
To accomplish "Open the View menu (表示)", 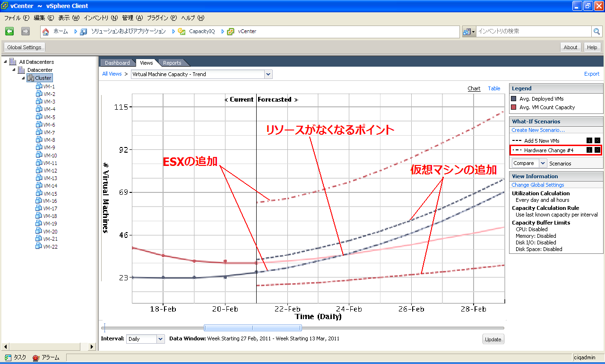I will click(x=69, y=18).
